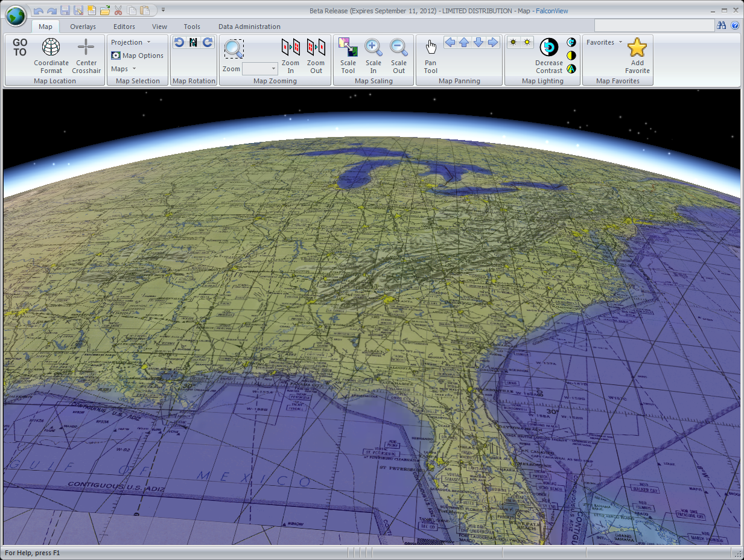Image resolution: width=744 pixels, height=560 pixels.
Task: Select the Coordinate Format tool
Action: [51, 54]
